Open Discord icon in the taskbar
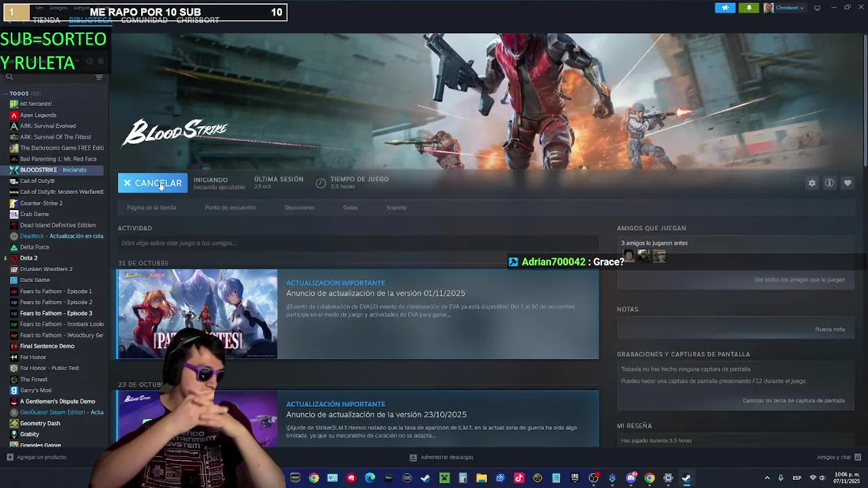 click(x=631, y=478)
